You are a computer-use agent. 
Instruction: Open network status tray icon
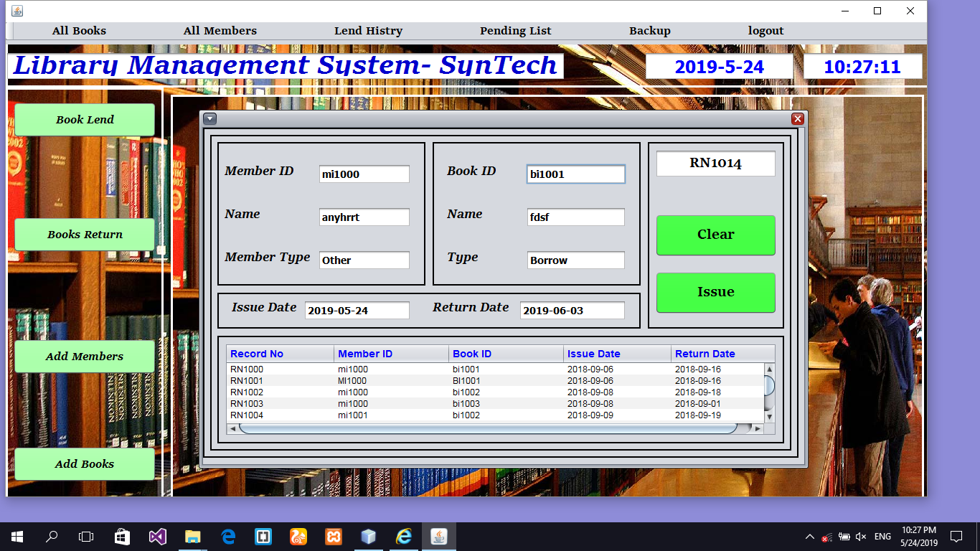tap(827, 537)
